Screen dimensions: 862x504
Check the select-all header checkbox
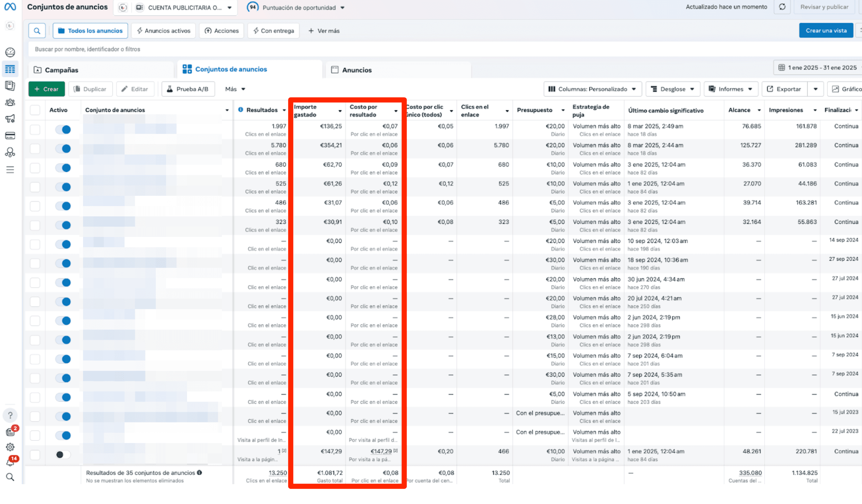tap(35, 110)
